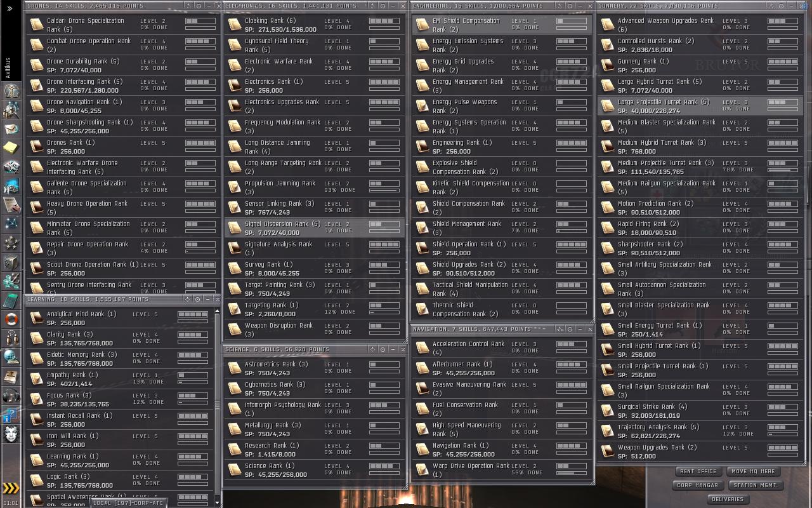Collapse the Learning window with its minimize dash
The height and width of the screenshot is (508, 812).
[208, 299]
